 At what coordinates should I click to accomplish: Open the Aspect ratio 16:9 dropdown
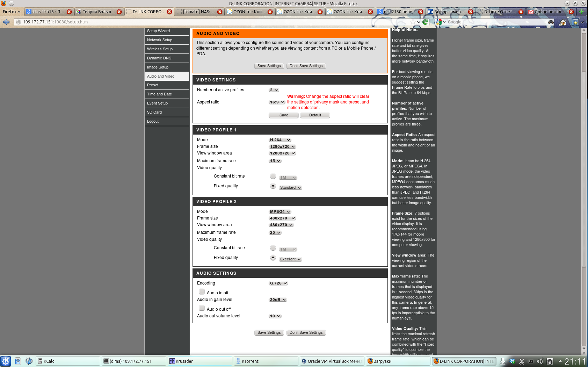pyautogui.click(x=277, y=102)
